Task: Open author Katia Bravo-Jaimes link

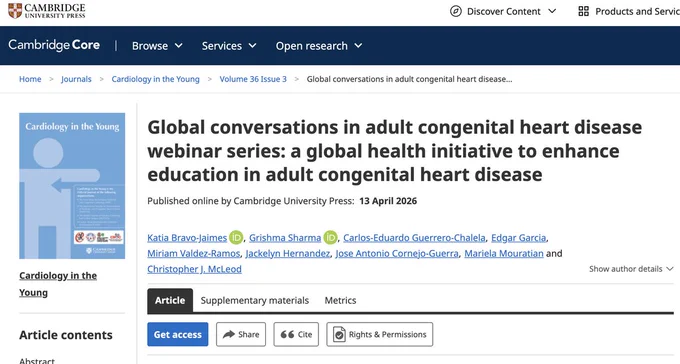Action: point(187,238)
